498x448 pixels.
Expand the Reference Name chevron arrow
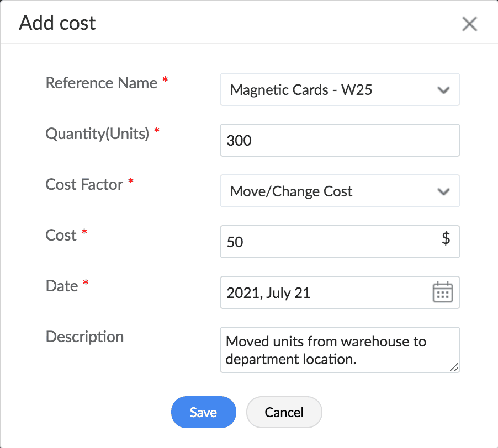(x=443, y=90)
